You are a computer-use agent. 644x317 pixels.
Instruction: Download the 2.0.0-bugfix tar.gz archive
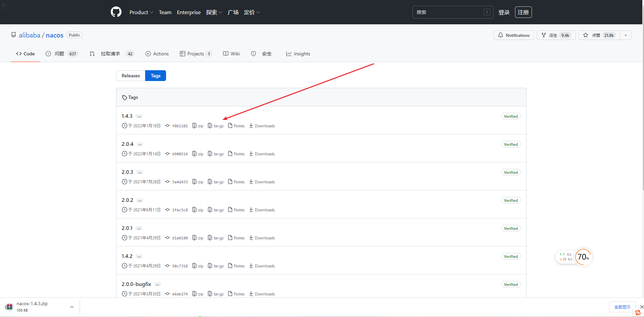click(216, 294)
